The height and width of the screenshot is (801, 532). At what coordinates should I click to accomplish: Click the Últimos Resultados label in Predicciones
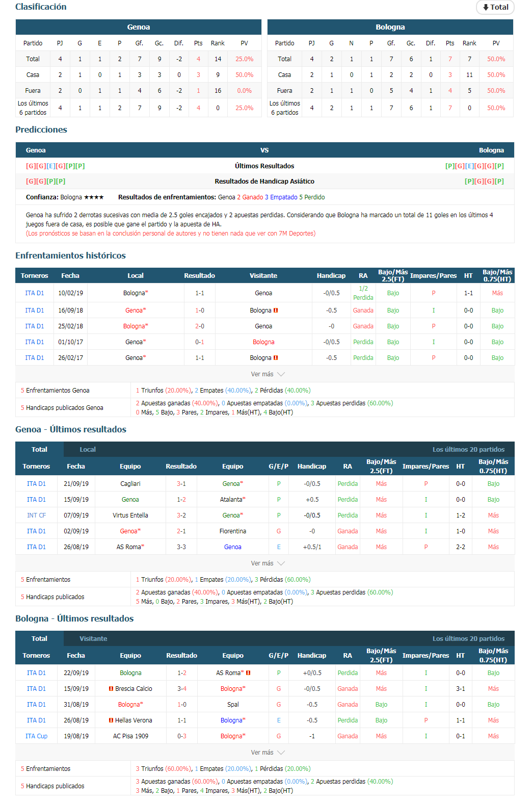[x=264, y=166]
